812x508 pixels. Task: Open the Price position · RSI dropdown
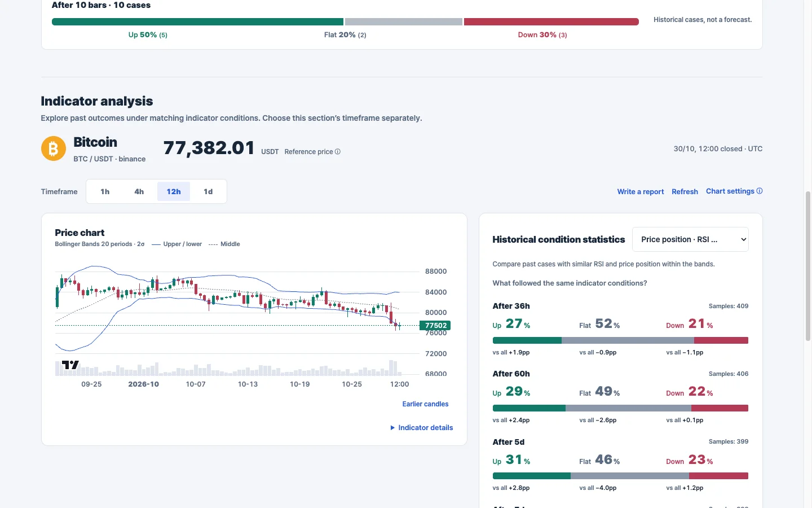(690, 239)
